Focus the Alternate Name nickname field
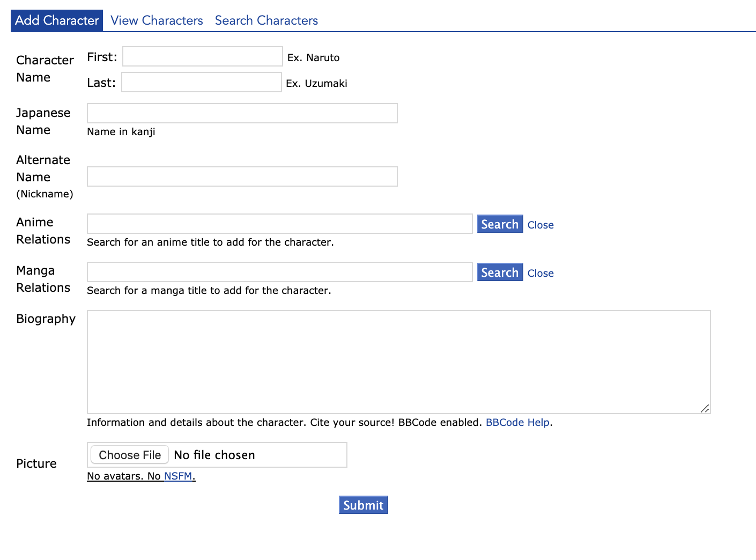The image size is (756, 560). point(242,176)
